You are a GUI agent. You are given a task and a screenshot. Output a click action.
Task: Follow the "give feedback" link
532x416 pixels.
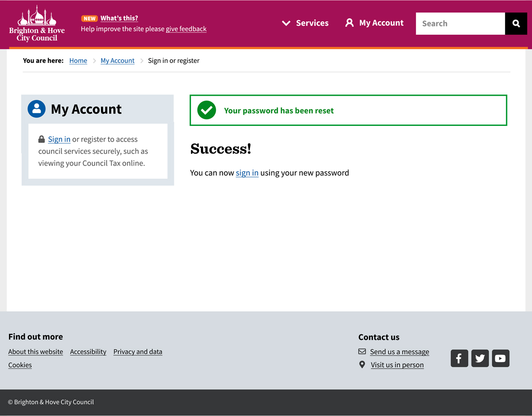[186, 29]
